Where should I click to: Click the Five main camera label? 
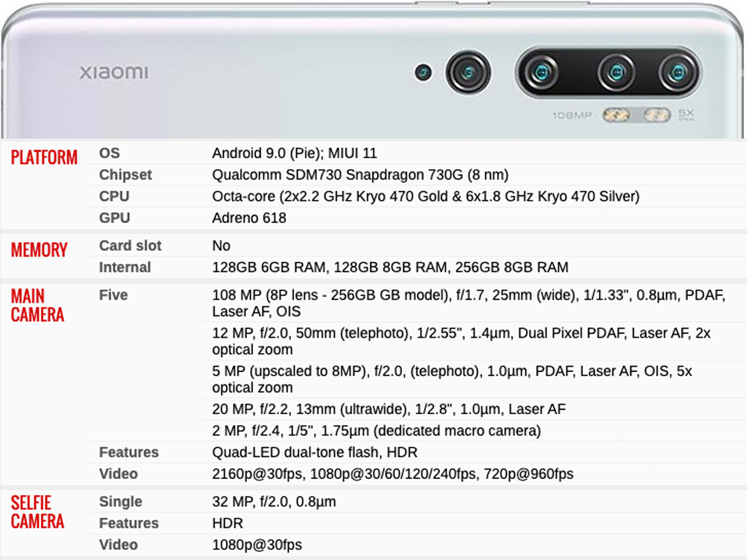click(113, 295)
